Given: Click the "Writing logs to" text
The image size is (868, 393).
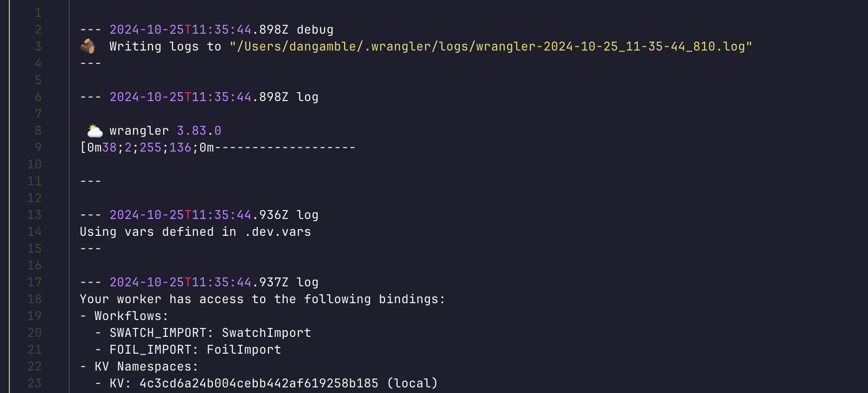Looking at the screenshot, I should pyautogui.click(x=165, y=46).
